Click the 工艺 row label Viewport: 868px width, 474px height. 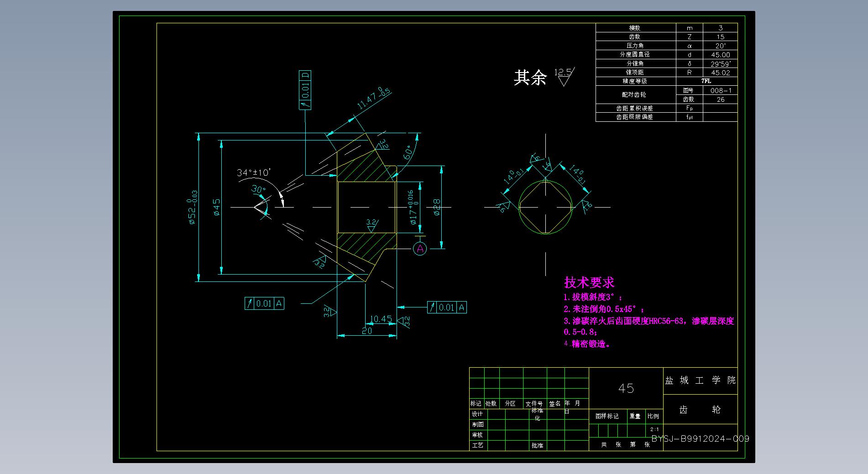coord(477,445)
